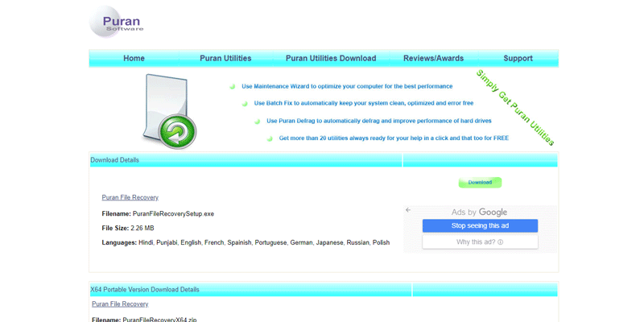Click Stop seeing this ad button
The image size is (644, 322).
coord(480,226)
